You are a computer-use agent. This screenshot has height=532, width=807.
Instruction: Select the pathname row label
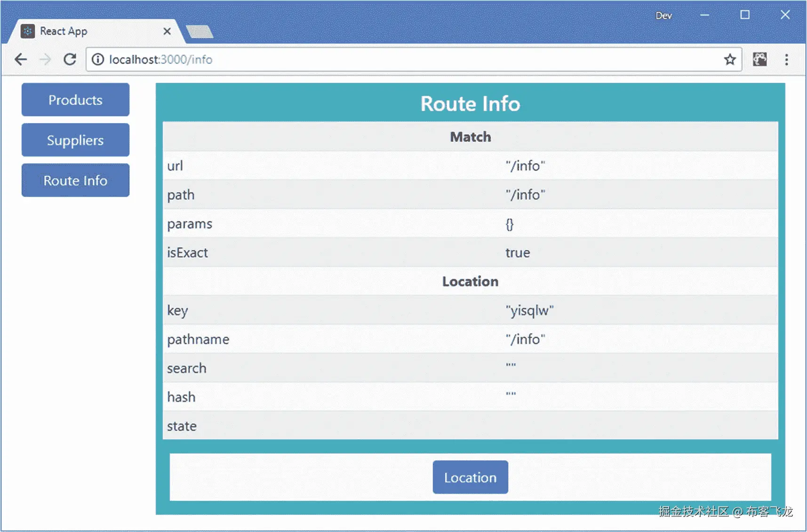[198, 340]
